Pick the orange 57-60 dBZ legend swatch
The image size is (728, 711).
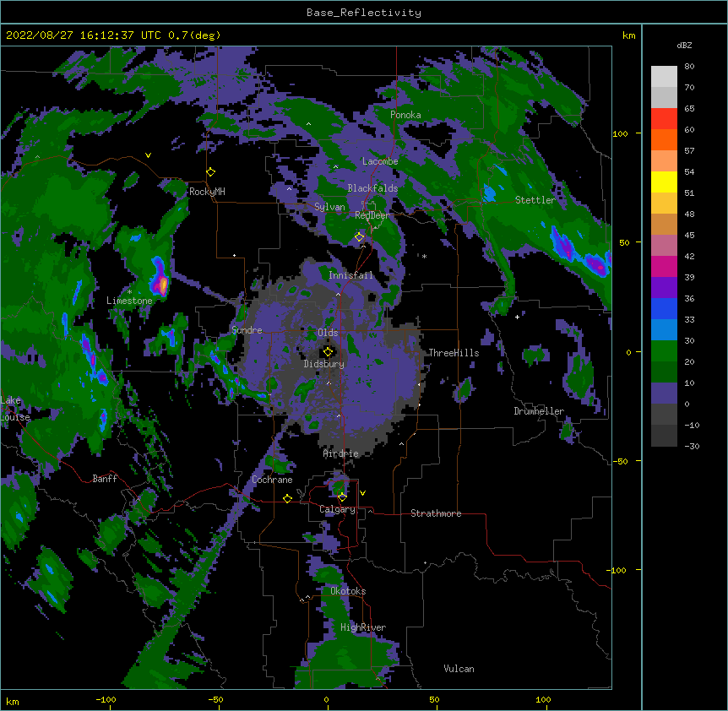664,139
